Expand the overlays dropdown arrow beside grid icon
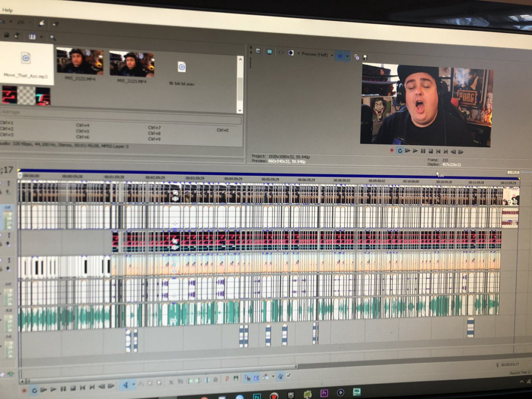 pos(347,56)
